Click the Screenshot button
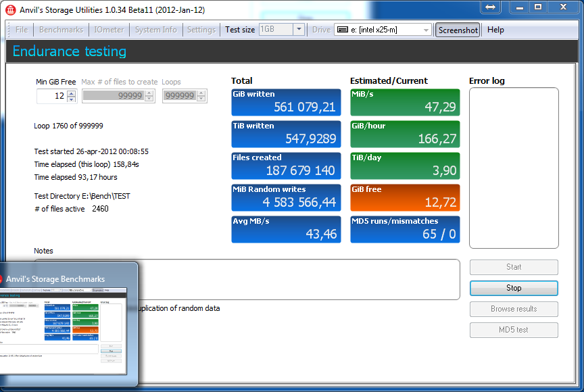This screenshot has width=584, height=392. (x=458, y=30)
